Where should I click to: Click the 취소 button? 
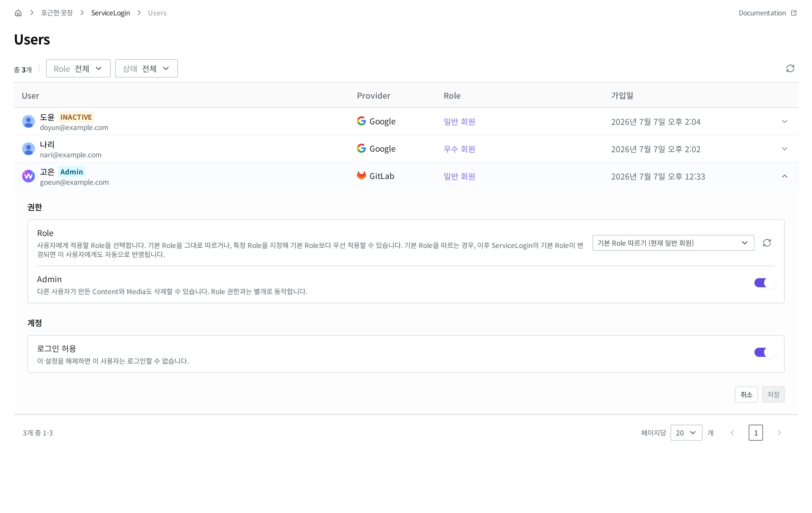(x=746, y=394)
